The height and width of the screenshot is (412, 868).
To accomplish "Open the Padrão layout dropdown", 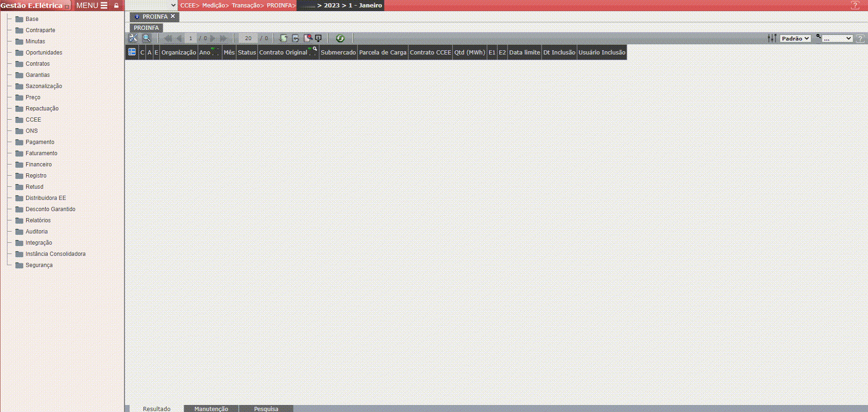I will (795, 39).
